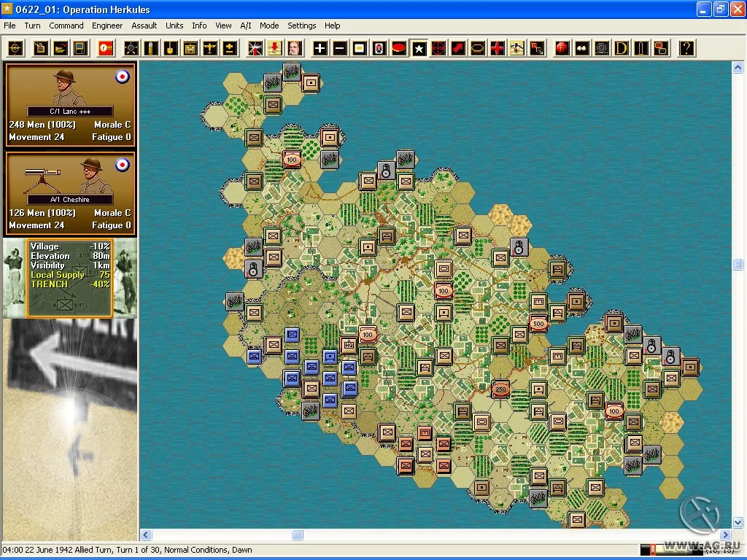Click the shovel dig-in toolbar icon
The height and width of the screenshot is (560, 747).
pos(171,48)
